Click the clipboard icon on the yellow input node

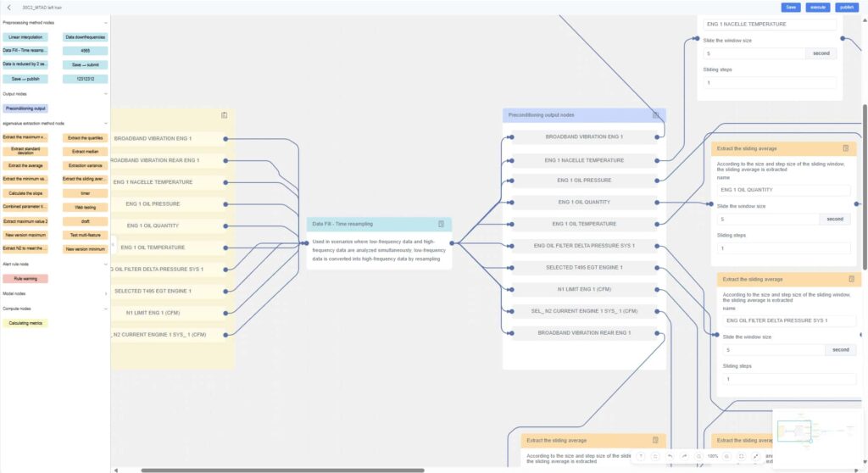coord(224,115)
